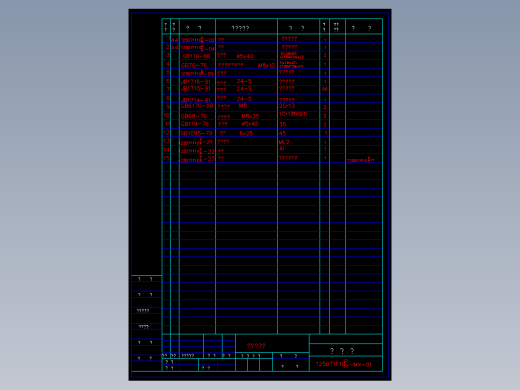Click the M8 size in the GB6170-88 row

tap(243, 106)
